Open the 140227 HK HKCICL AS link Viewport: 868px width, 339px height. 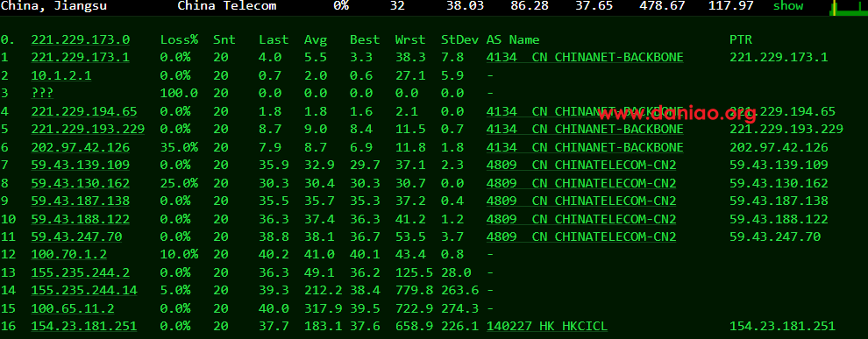click(x=547, y=326)
